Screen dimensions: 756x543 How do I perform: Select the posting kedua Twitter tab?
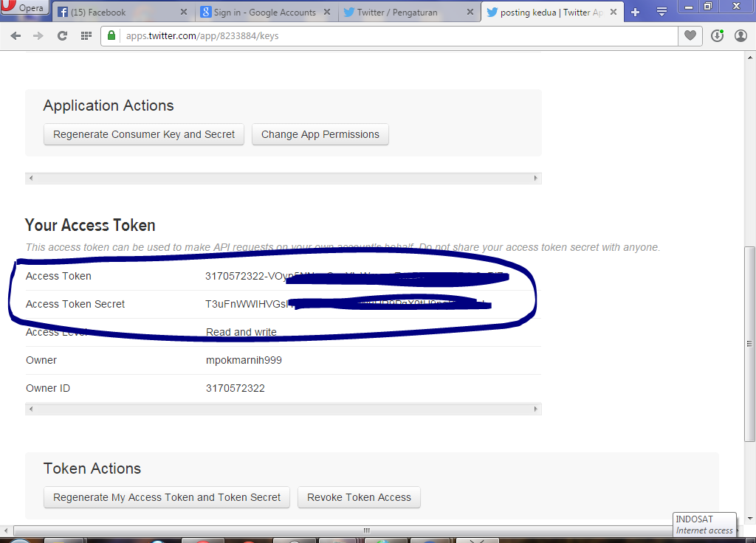tap(552, 13)
